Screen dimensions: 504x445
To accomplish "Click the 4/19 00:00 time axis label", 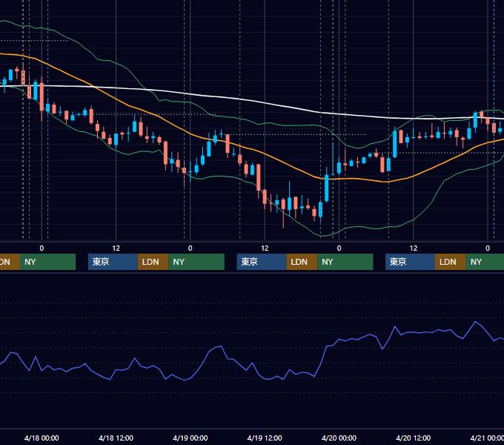I will coord(190,438).
